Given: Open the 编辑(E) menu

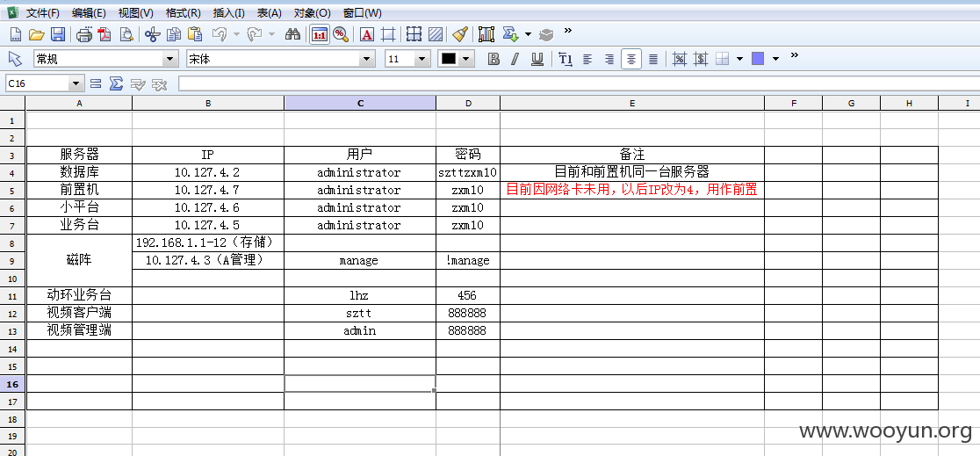Looking at the screenshot, I should [89, 13].
